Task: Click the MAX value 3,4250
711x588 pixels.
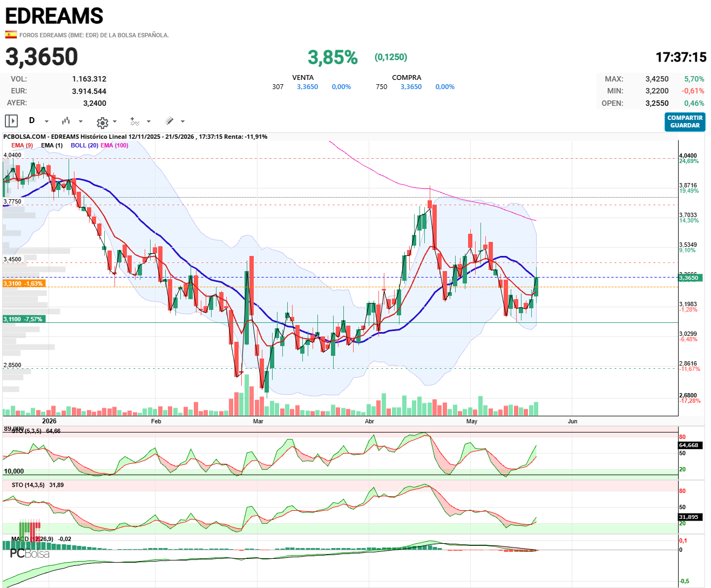Action: pos(657,79)
